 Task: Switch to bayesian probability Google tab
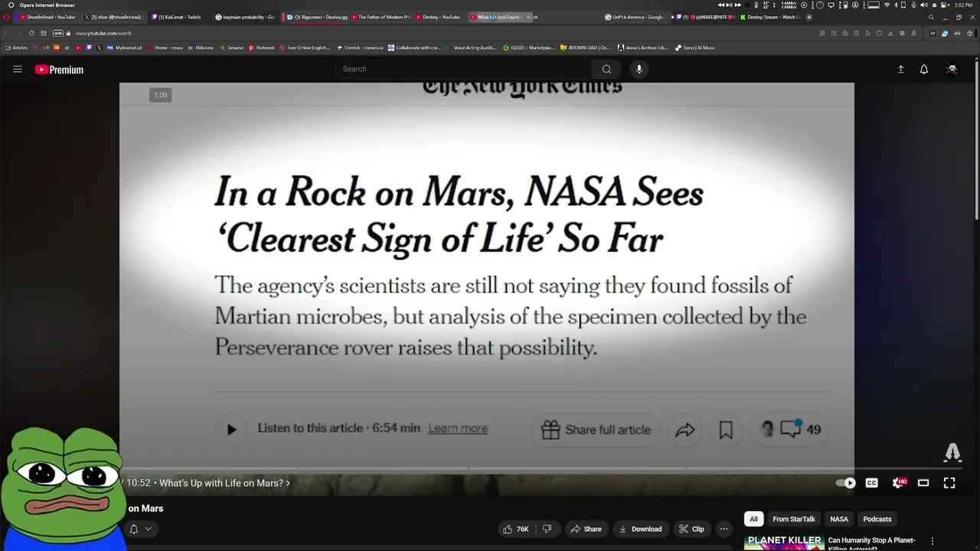(x=245, y=17)
